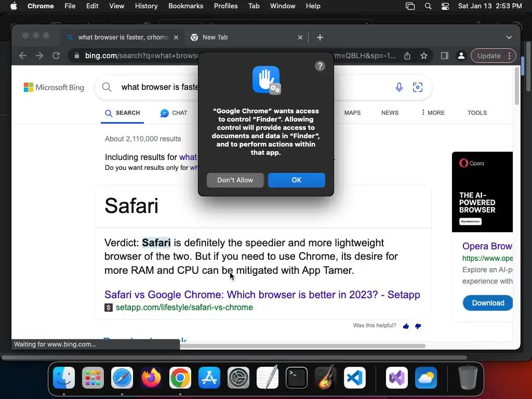Click the Chrome forward arrow
The image size is (532, 399).
pos(39,56)
